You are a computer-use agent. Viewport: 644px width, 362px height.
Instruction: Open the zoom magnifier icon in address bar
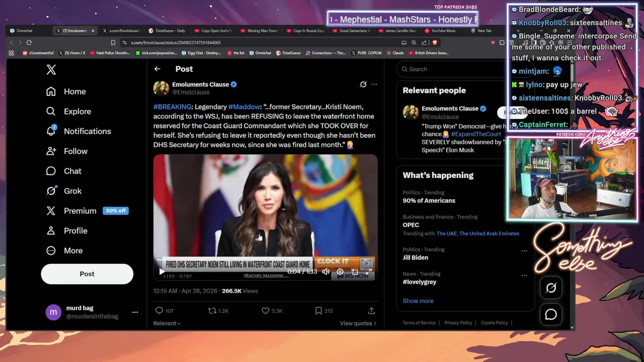click(x=414, y=43)
